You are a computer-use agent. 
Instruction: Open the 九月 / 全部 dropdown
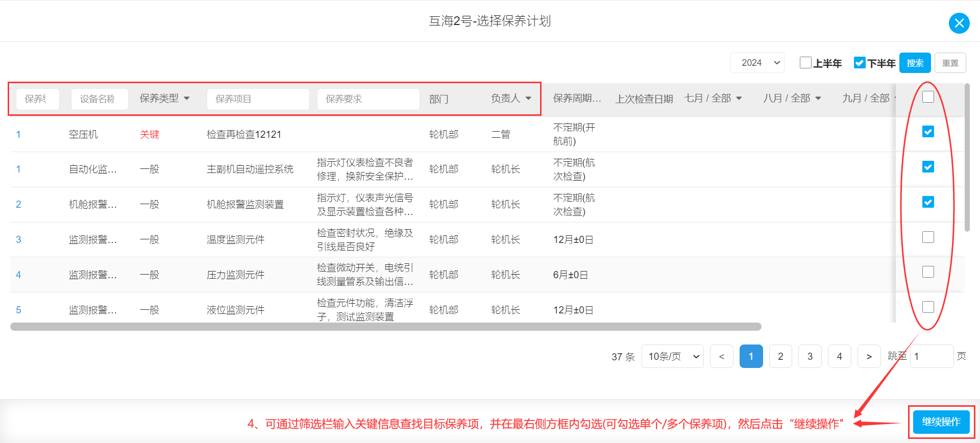coord(868,98)
